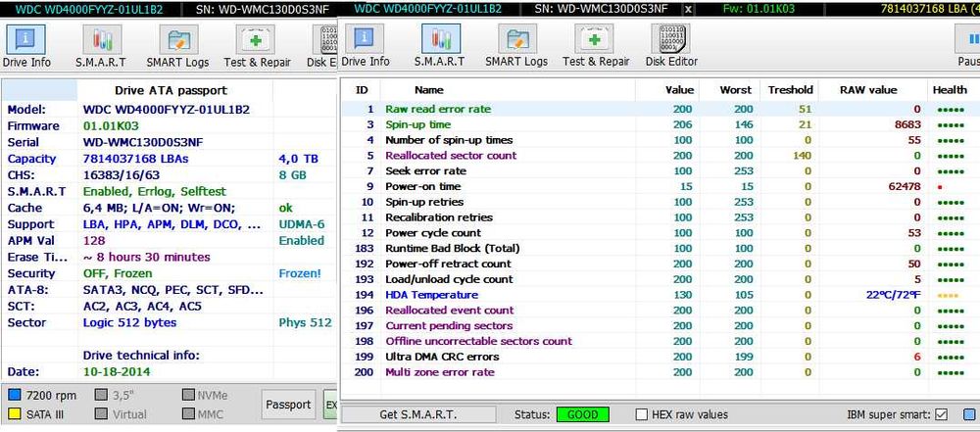Select the Power-on time row
The width and height of the screenshot is (980, 432).
pos(660,186)
